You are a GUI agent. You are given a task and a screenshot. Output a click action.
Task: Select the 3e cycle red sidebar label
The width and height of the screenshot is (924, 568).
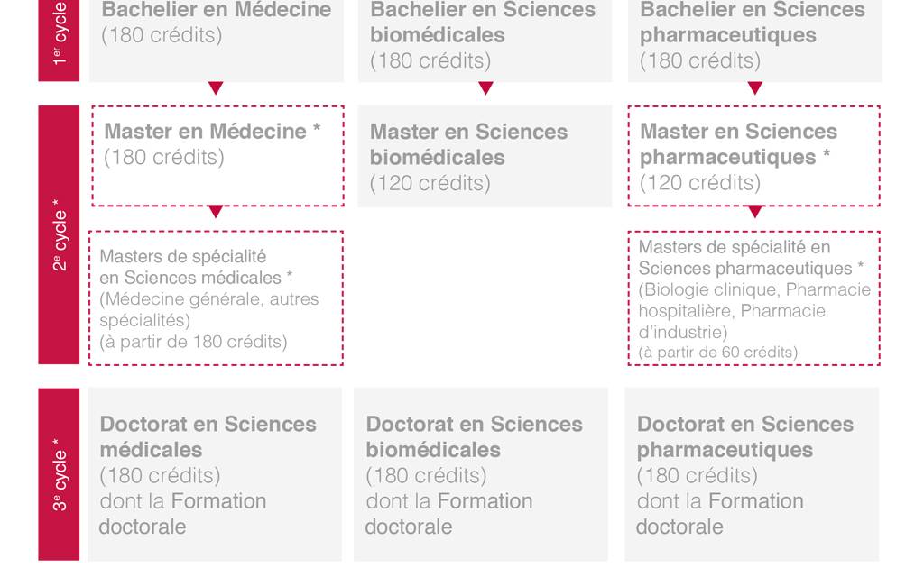coord(59,474)
